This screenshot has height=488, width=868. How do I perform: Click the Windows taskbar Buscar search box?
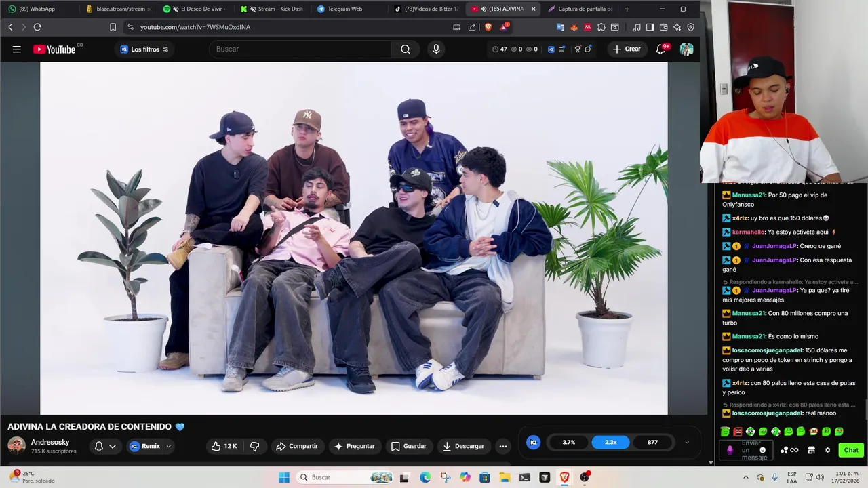pyautogui.click(x=346, y=477)
